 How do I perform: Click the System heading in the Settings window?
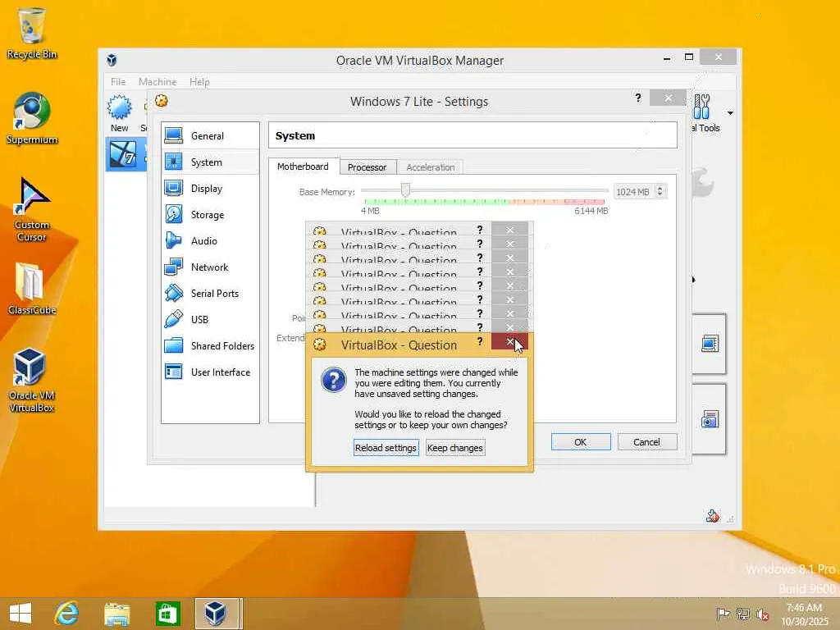pos(295,135)
